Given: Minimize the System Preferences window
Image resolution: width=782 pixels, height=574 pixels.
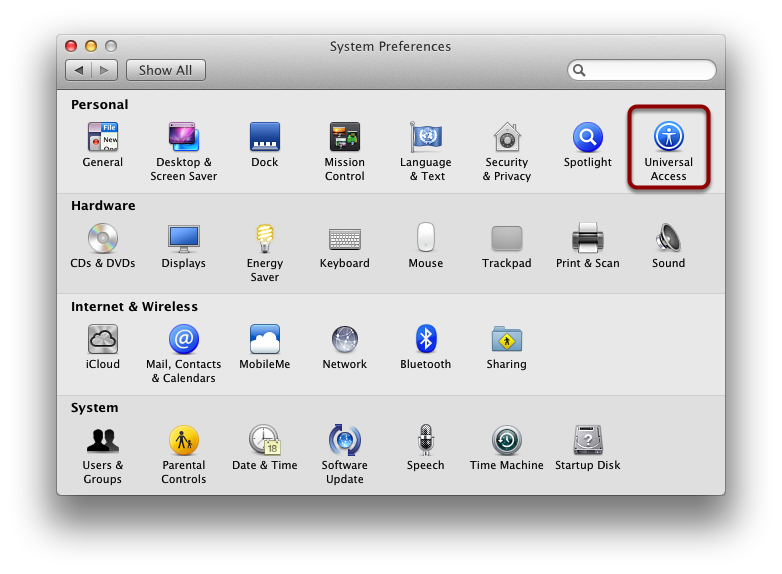Looking at the screenshot, I should pyautogui.click(x=91, y=46).
